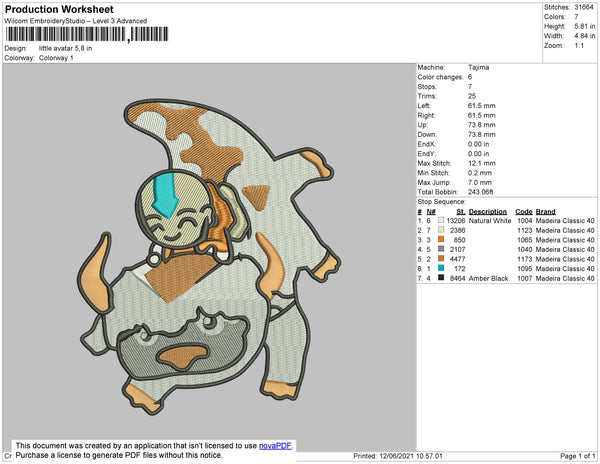The height and width of the screenshot is (464, 600).
Task: Select the Zoom value '1:1'
Action: coord(579,46)
